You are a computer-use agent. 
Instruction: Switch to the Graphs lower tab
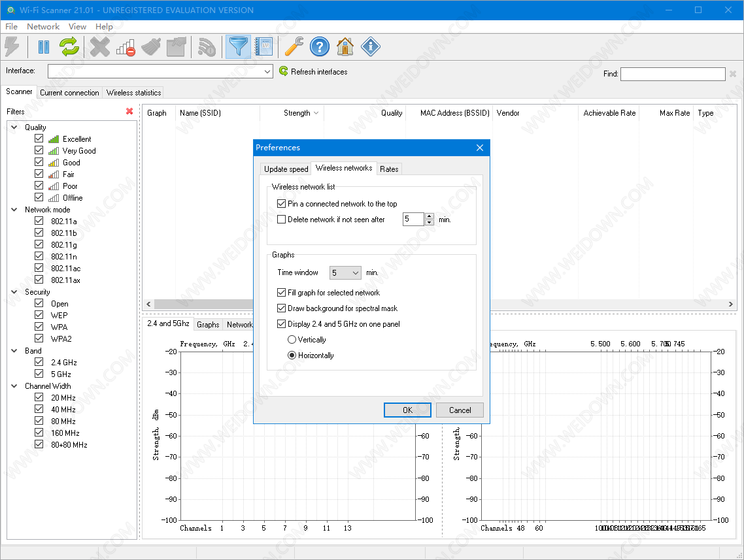(x=208, y=324)
